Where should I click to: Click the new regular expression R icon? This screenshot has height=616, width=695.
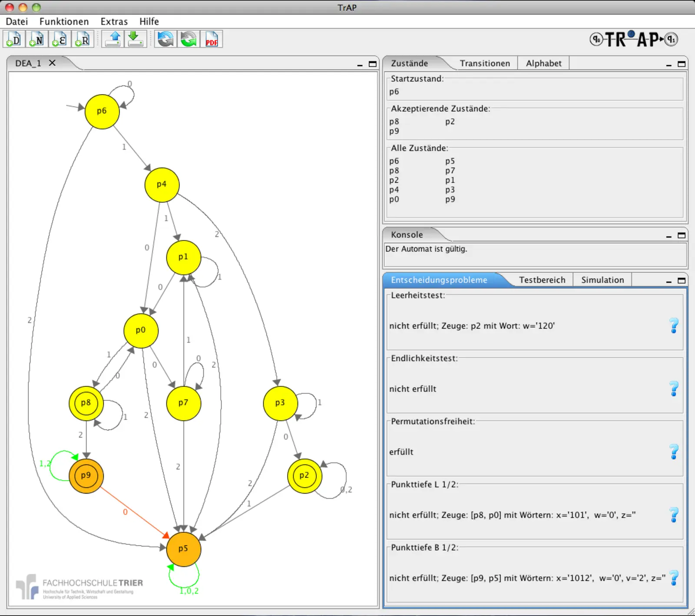pyautogui.click(x=83, y=40)
